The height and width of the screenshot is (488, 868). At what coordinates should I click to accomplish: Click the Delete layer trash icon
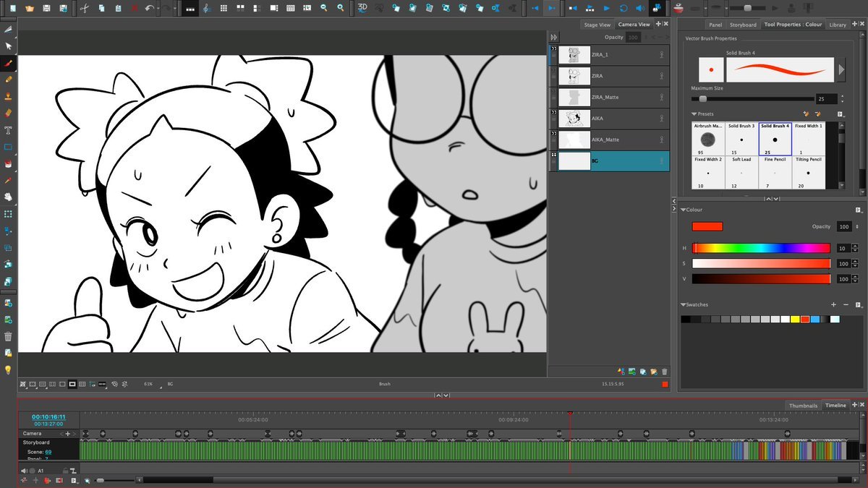664,372
